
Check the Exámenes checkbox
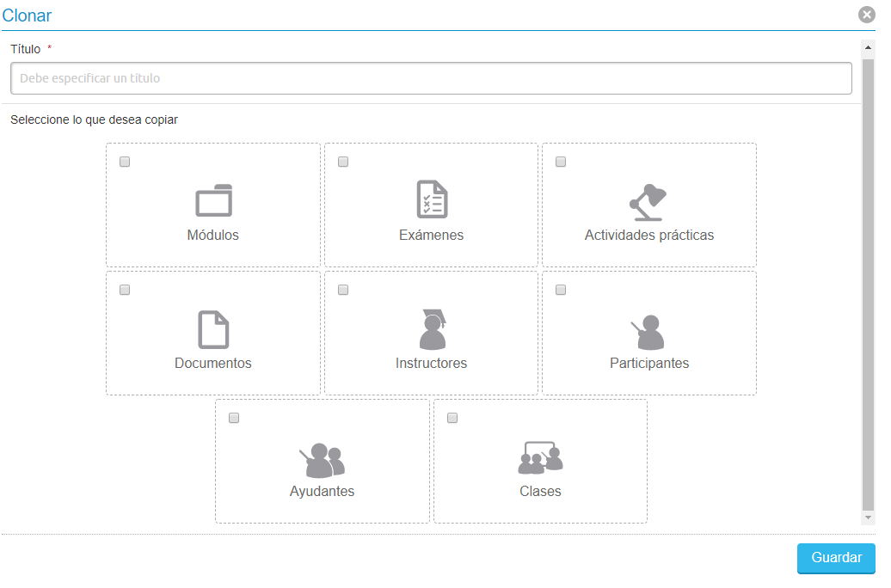343,162
